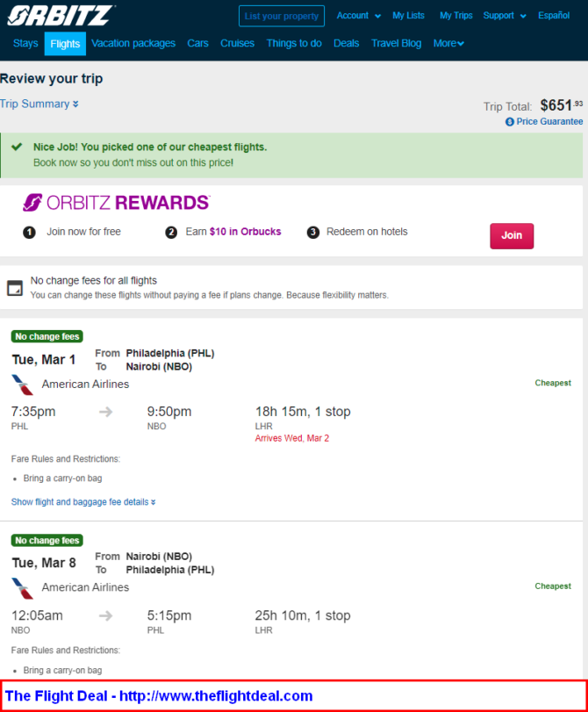The image size is (588, 712).
Task: Switch language to Español
Action: click(x=554, y=16)
